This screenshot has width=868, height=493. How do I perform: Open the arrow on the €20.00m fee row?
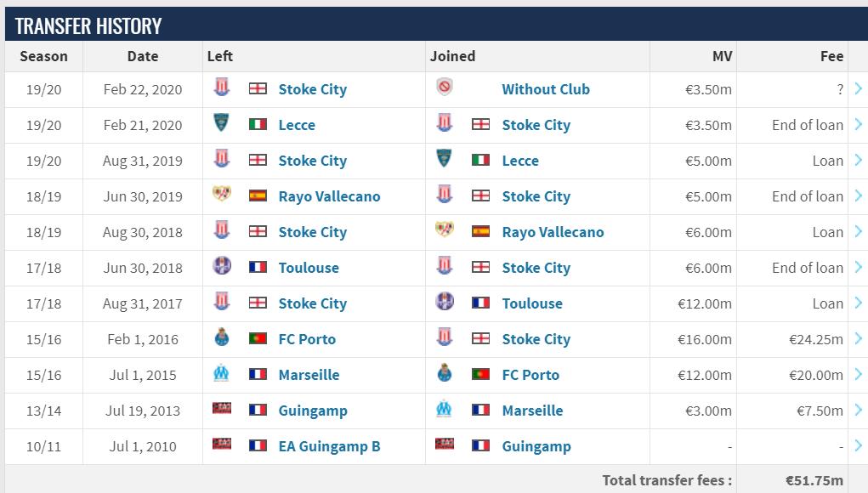[x=858, y=374]
